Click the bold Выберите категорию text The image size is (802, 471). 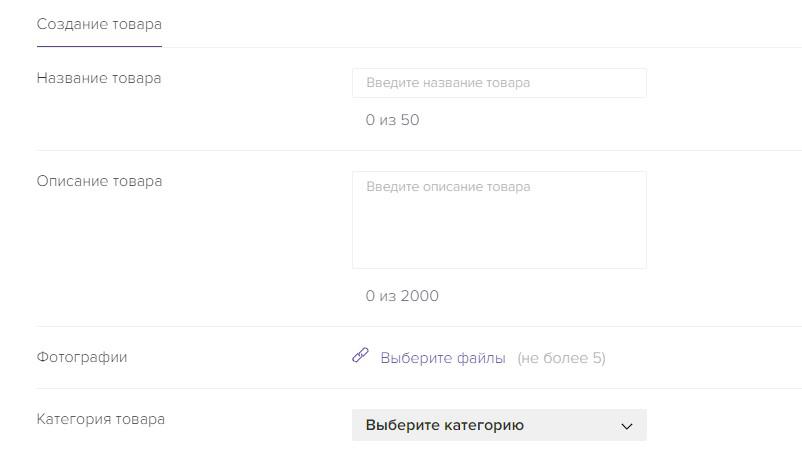tap(444, 425)
